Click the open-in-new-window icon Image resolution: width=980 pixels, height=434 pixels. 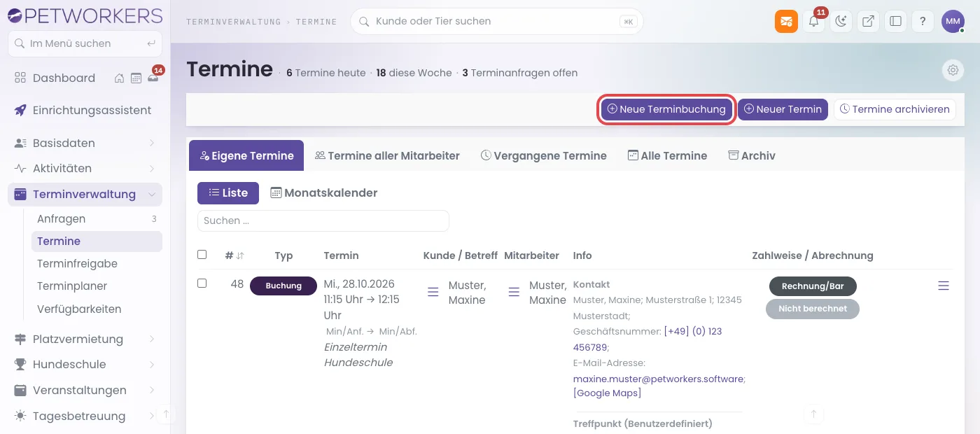point(868,21)
